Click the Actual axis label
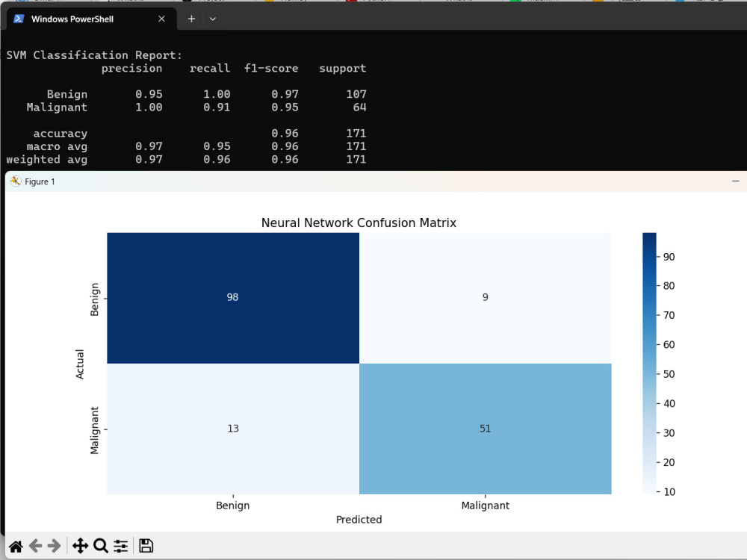747x560 pixels. [80, 364]
